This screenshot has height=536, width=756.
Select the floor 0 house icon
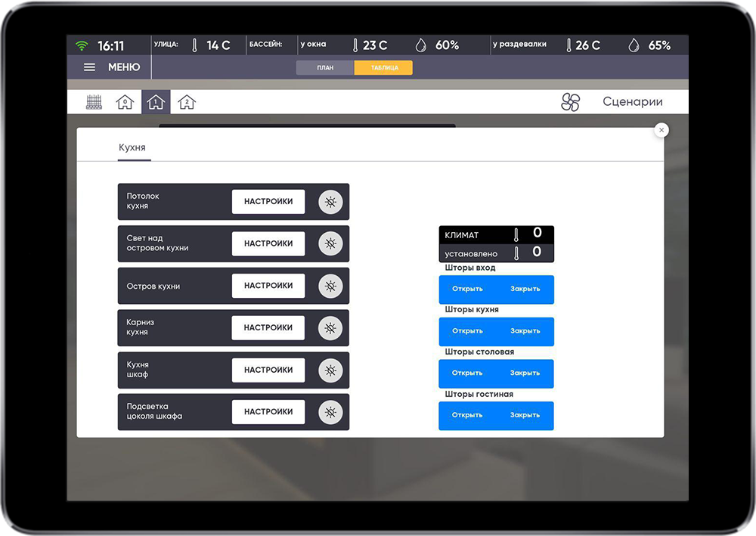pos(125,102)
